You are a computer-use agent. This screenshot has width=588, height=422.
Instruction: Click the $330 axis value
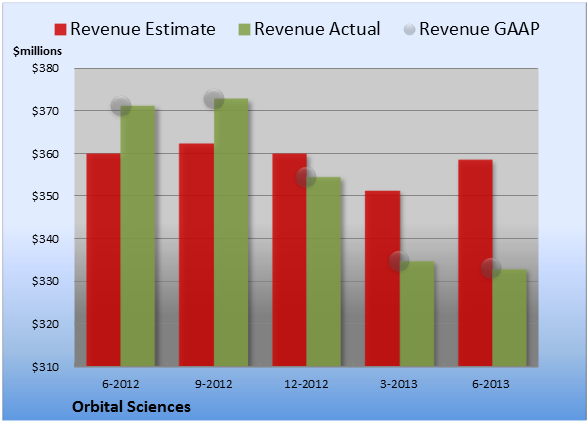(45, 281)
